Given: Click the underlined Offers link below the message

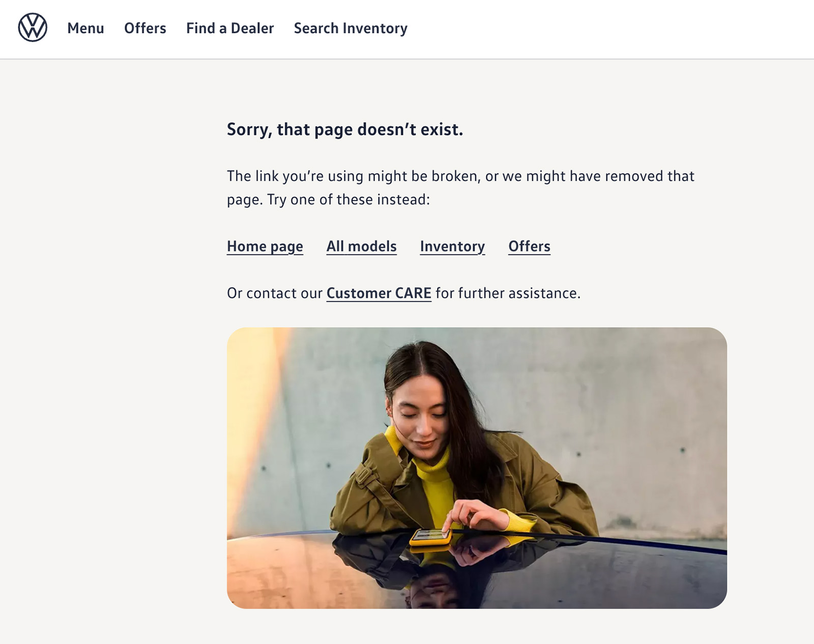Looking at the screenshot, I should [x=529, y=246].
